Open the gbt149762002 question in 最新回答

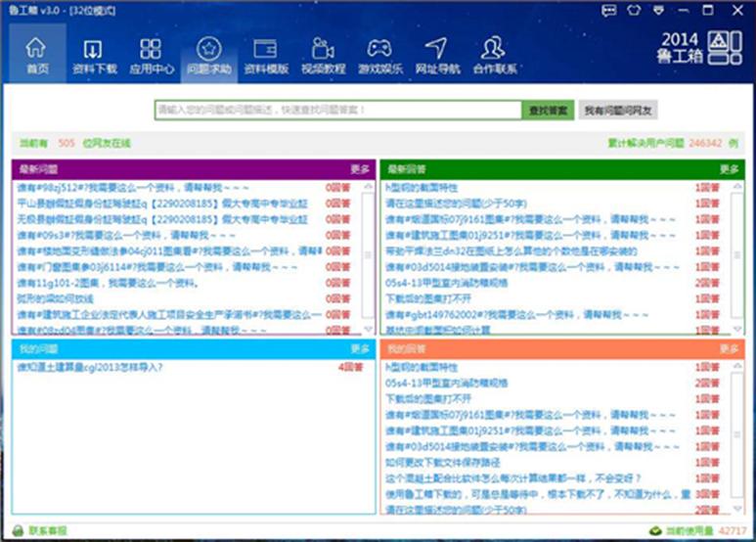pyautogui.click(x=516, y=315)
